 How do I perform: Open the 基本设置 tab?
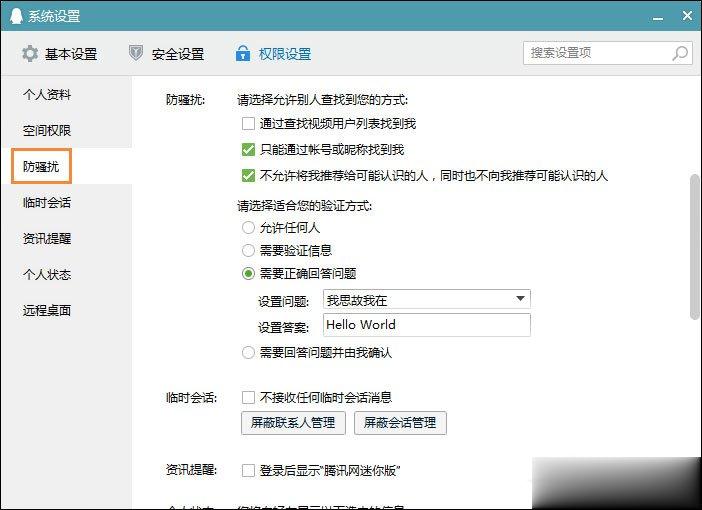[60, 54]
